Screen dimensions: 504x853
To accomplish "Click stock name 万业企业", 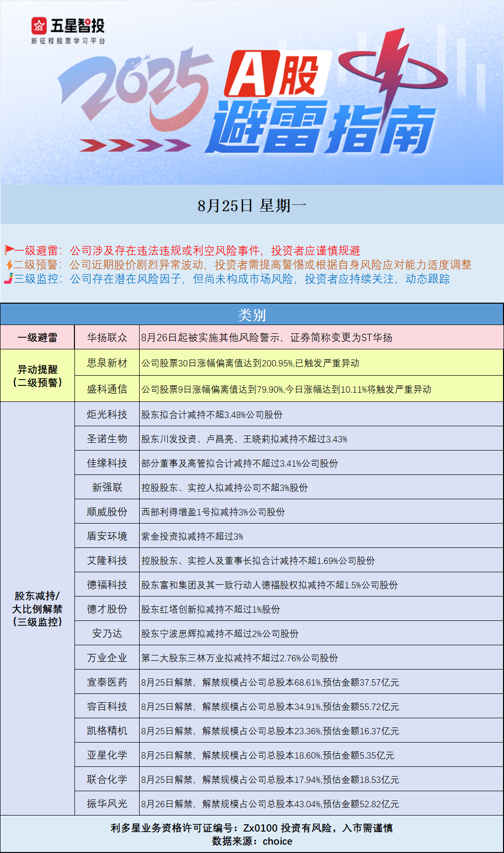I will click(107, 658).
